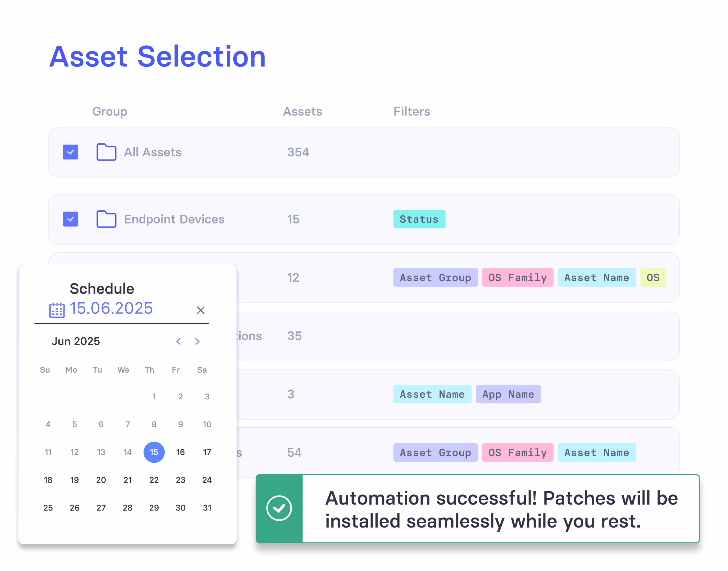Click the Endpoint Devices folder icon
Image resolution: width=728 pixels, height=571 pixels.
pyautogui.click(x=107, y=219)
